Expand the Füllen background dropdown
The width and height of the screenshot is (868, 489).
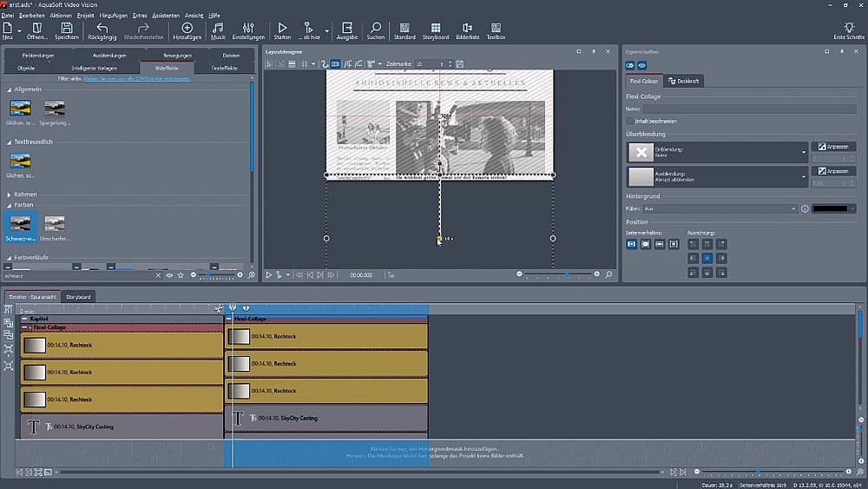(793, 208)
